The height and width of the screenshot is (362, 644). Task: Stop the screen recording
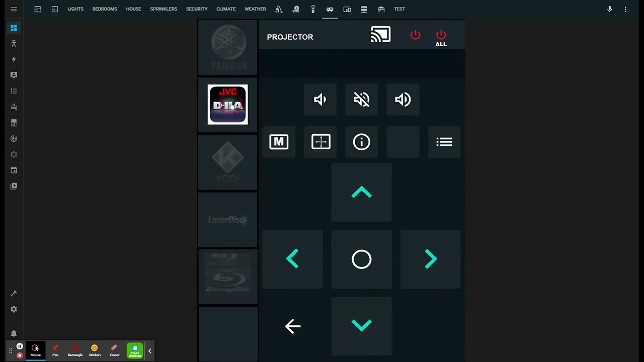(20, 355)
